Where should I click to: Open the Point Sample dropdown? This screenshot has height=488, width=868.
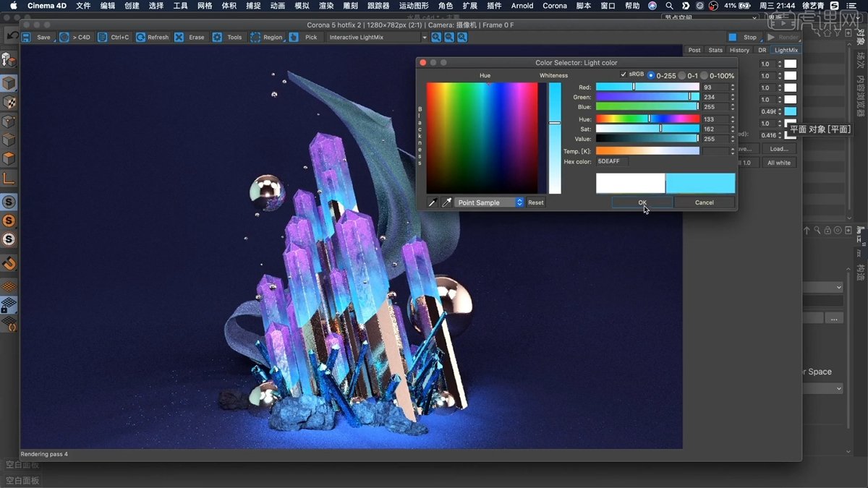point(489,202)
